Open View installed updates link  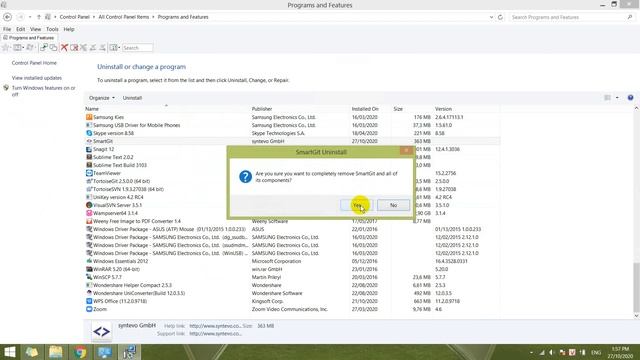click(x=37, y=78)
